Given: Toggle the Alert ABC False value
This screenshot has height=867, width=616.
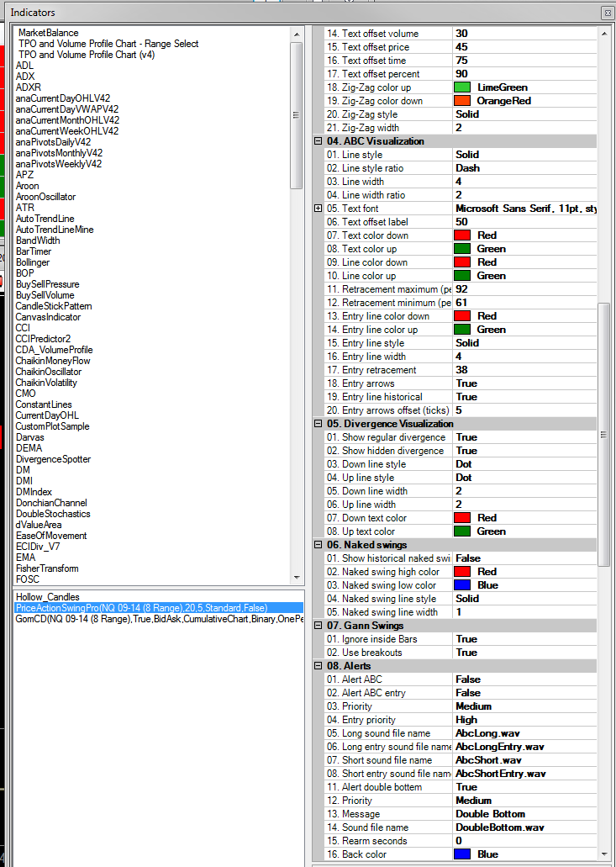Looking at the screenshot, I should (x=524, y=679).
